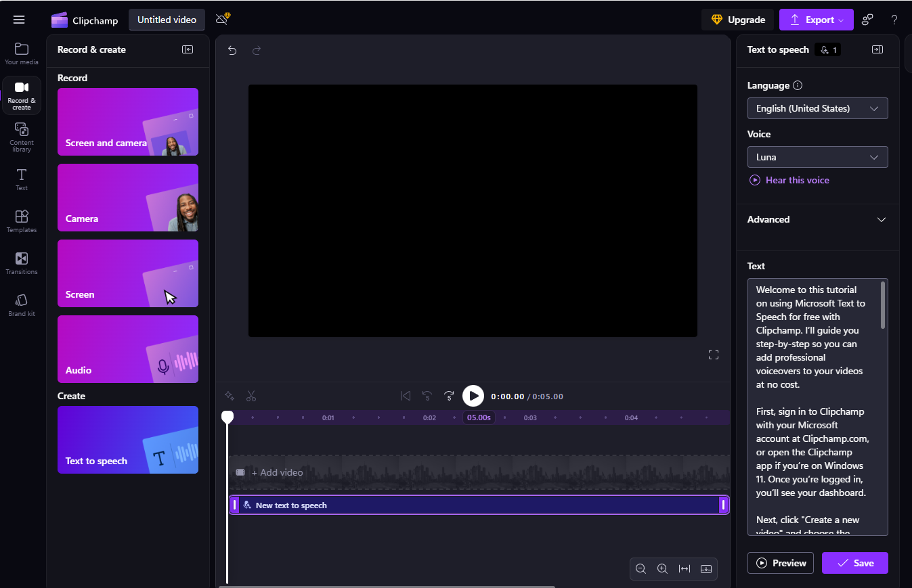Choose Screen and camera recording card
The height and width of the screenshot is (588, 912).
[x=128, y=122]
